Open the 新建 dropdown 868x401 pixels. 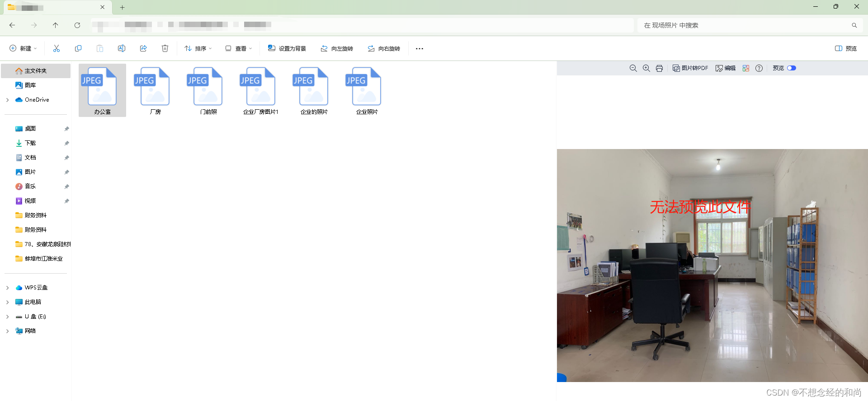23,48
